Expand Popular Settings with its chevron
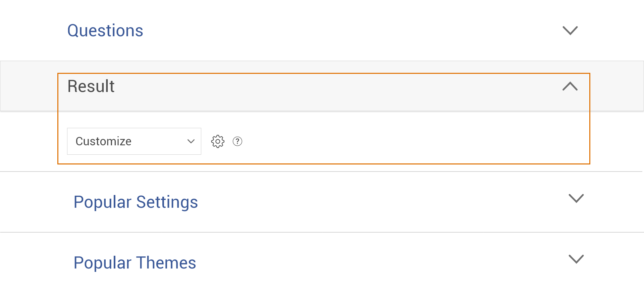Image resolution: width=644 pixels, height=293 pixels. click(576, 198)
